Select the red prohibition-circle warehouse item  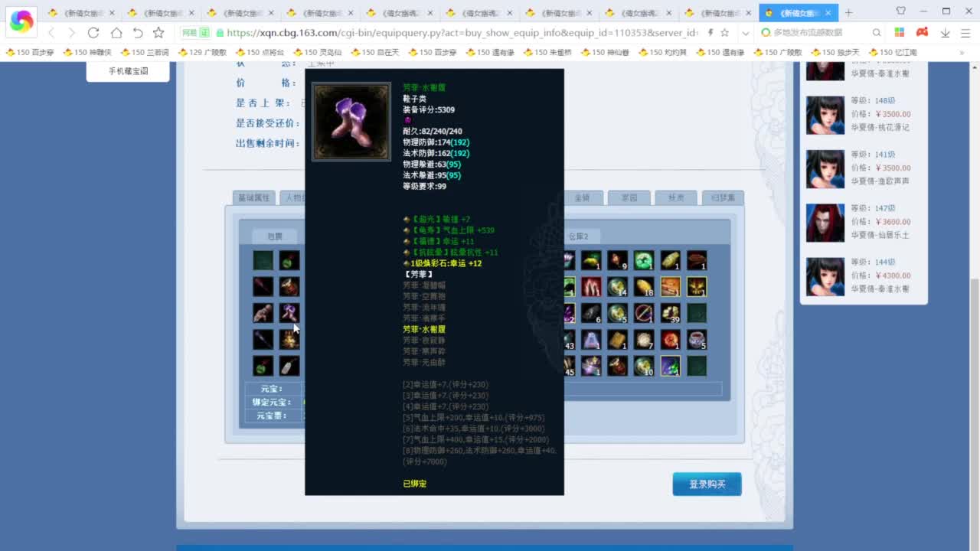[644, 312]
